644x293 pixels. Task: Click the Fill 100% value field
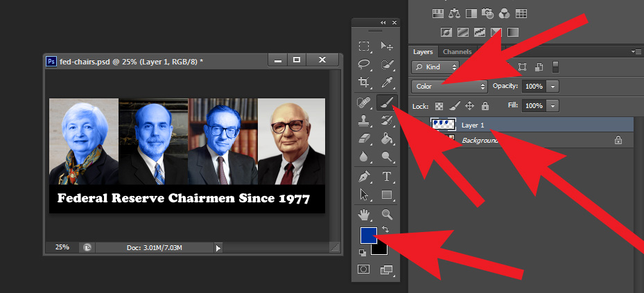coord(534,106)
